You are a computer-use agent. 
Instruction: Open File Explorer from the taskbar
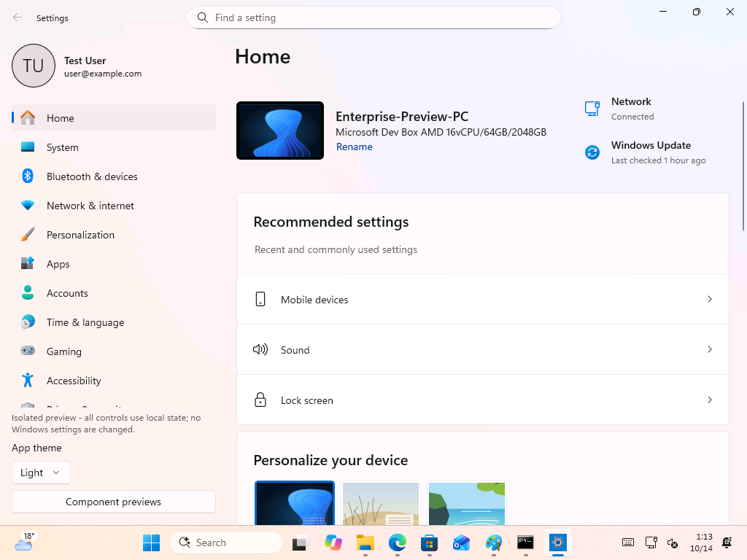(x=365, y=542)
